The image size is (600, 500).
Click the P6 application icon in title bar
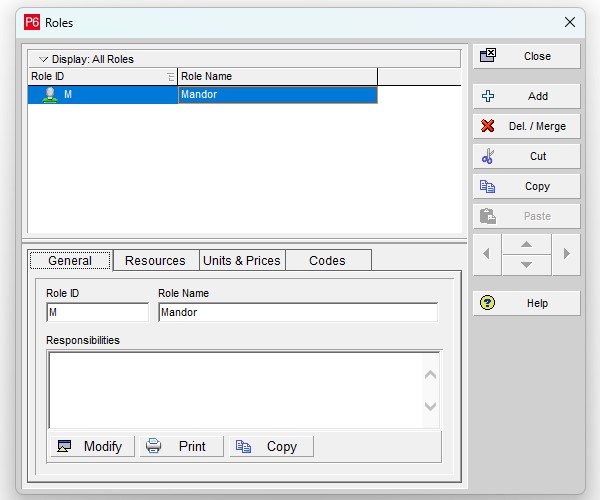coord(32,22)
